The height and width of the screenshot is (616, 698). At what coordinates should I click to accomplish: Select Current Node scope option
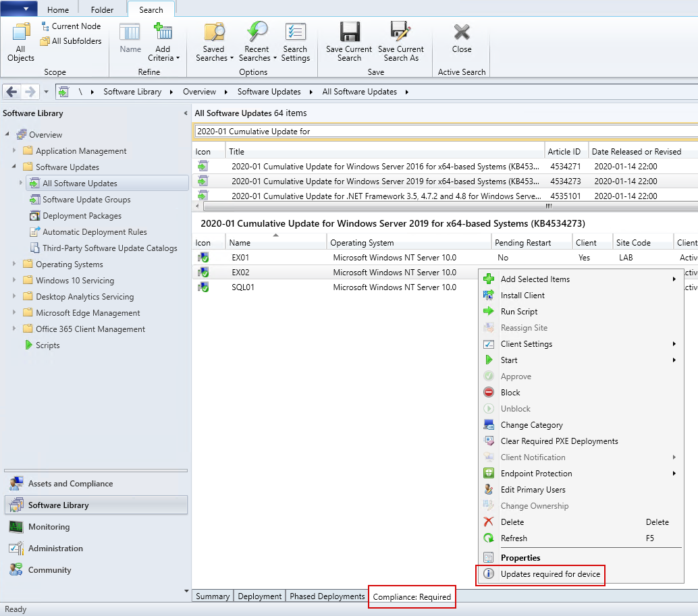(72, 26)
